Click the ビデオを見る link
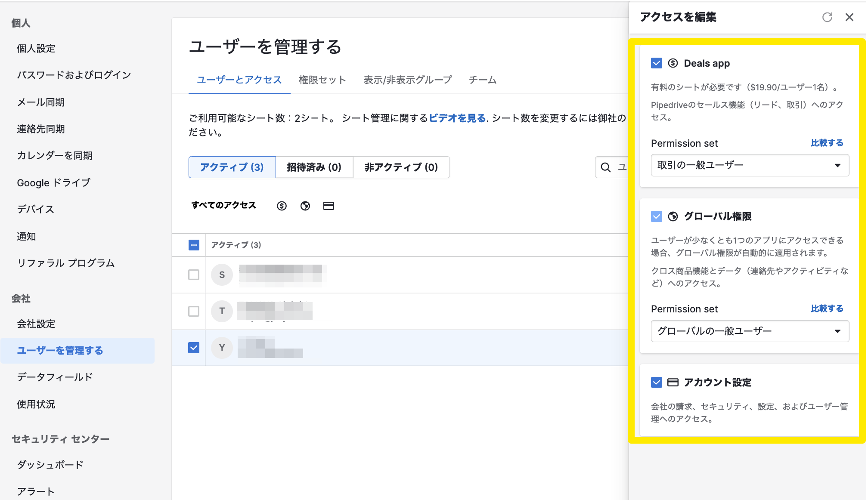This screenshot has width=868, height=500. (x=457, y=118)
